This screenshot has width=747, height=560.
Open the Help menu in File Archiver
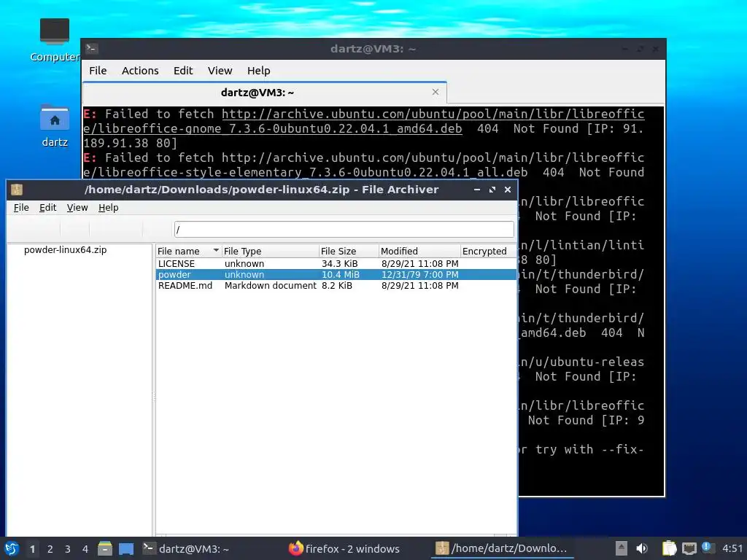108,208
